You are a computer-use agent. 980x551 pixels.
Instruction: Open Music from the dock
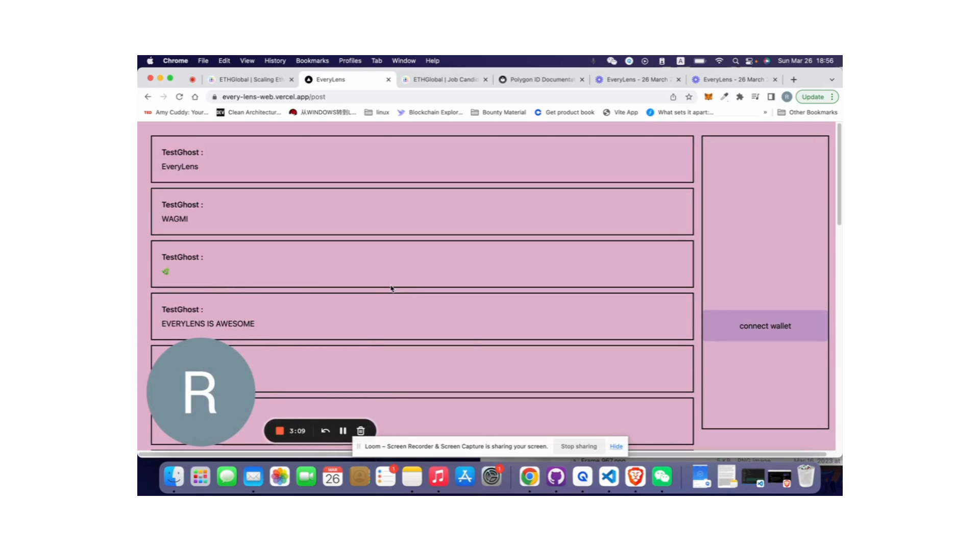(438, 477)
